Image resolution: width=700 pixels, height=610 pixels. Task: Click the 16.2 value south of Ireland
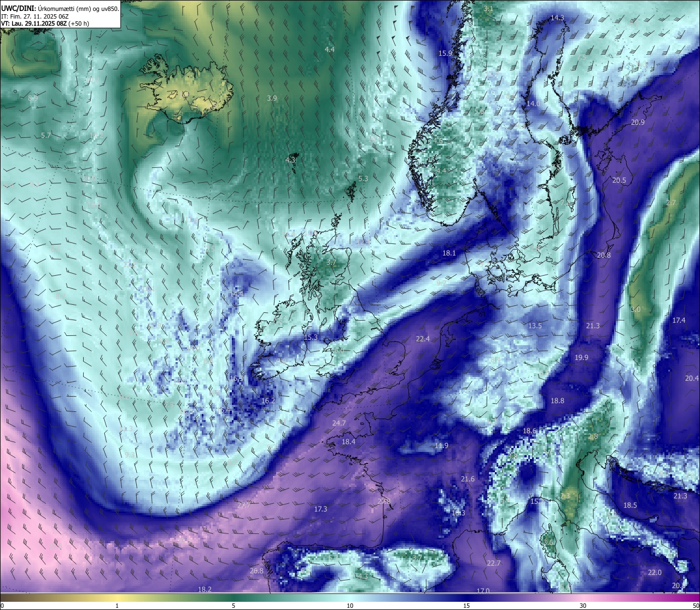(268, 400)
